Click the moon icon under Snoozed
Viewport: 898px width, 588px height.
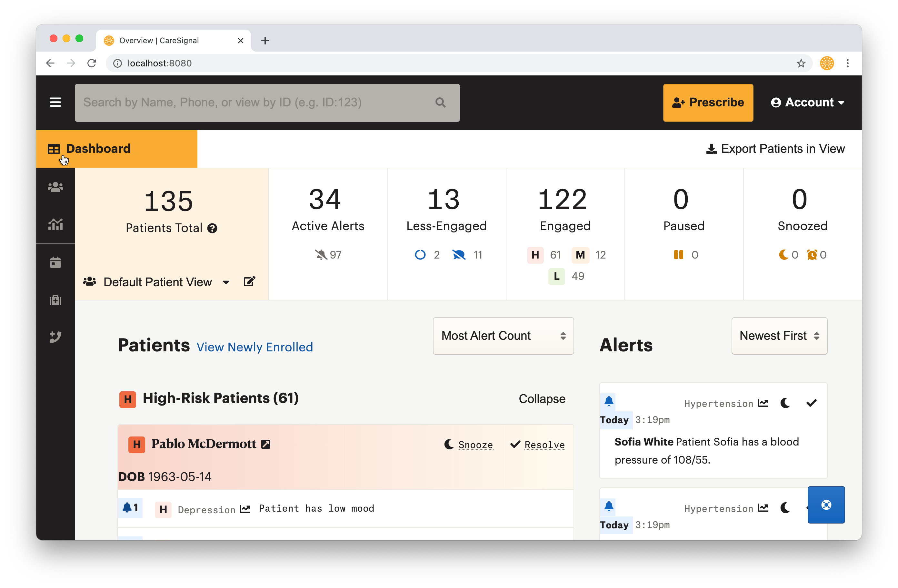click(x=784, y=255)
